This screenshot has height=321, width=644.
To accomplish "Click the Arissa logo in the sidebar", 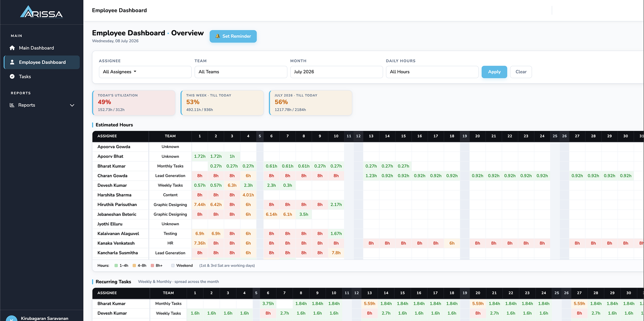I will coord(41,12).
